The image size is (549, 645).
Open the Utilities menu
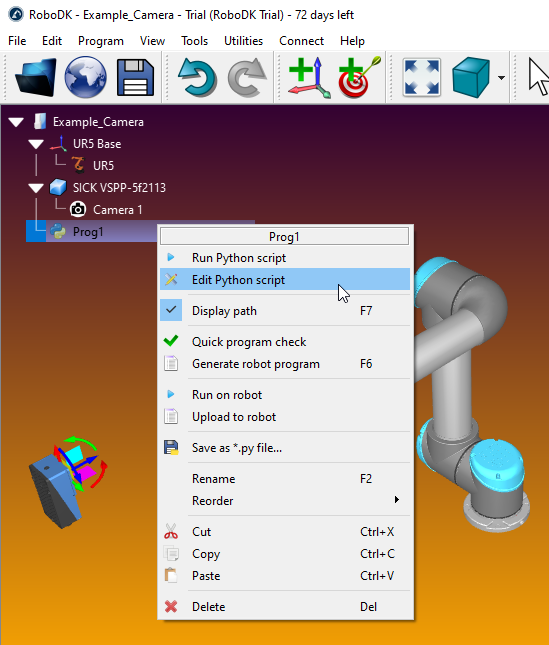pos(243,41)
